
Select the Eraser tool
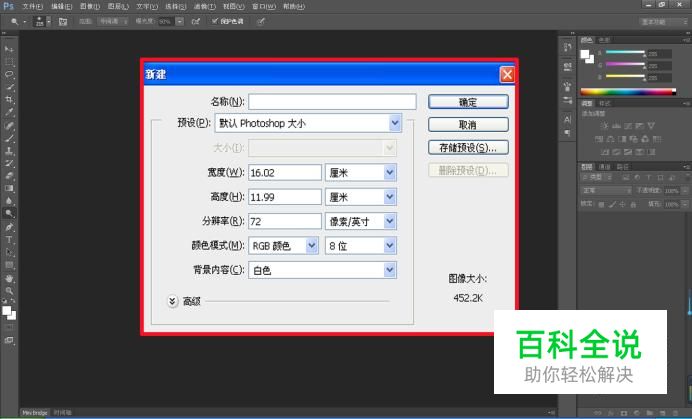(x=9, y=176)
